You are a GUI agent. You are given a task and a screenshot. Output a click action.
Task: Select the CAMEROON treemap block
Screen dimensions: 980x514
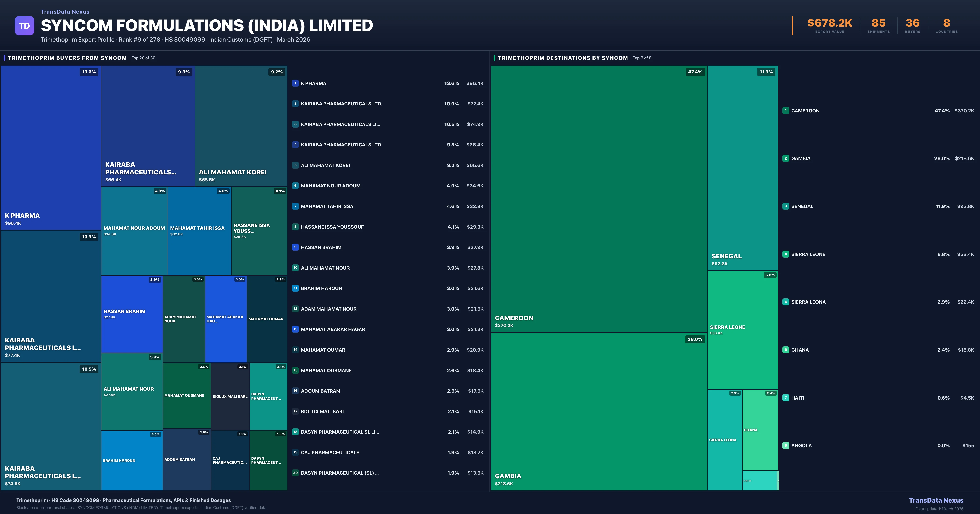[x=599, y=198]
